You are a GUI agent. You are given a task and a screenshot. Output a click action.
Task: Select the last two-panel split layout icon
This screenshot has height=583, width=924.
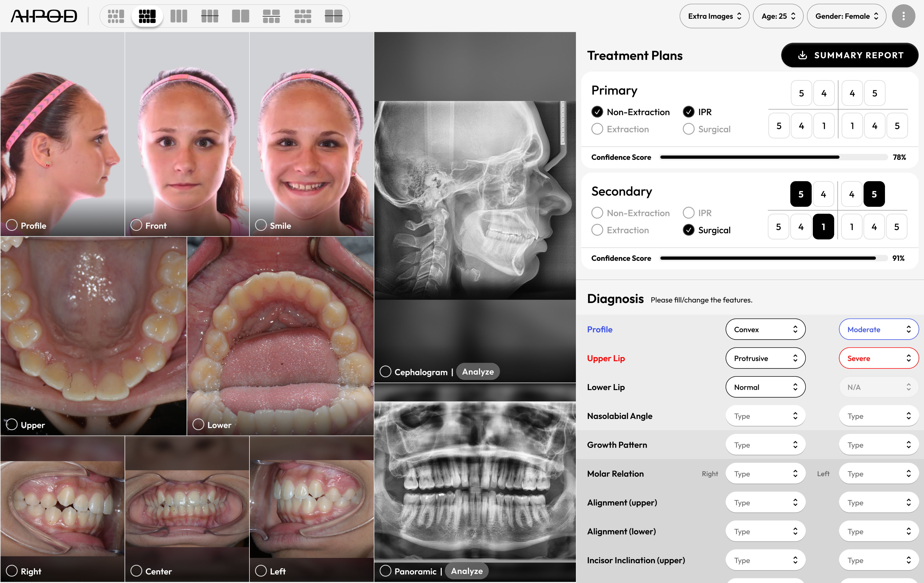(x=333, y=16)
